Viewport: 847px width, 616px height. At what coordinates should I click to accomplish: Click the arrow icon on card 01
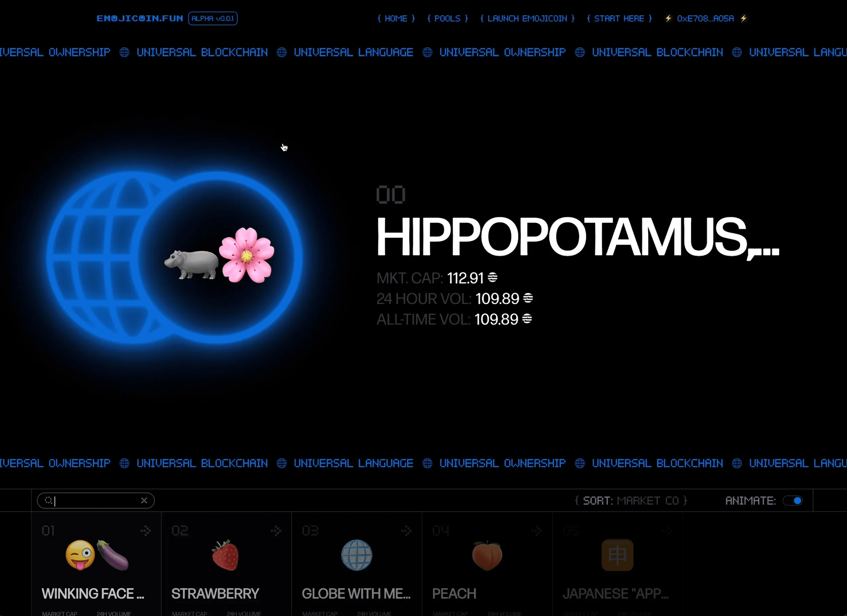[x=146, y=530]
